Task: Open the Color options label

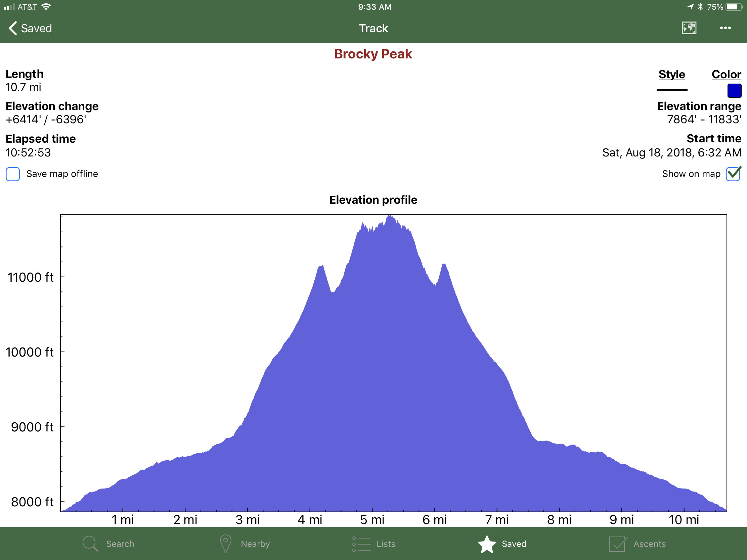Action: point(726,74)
